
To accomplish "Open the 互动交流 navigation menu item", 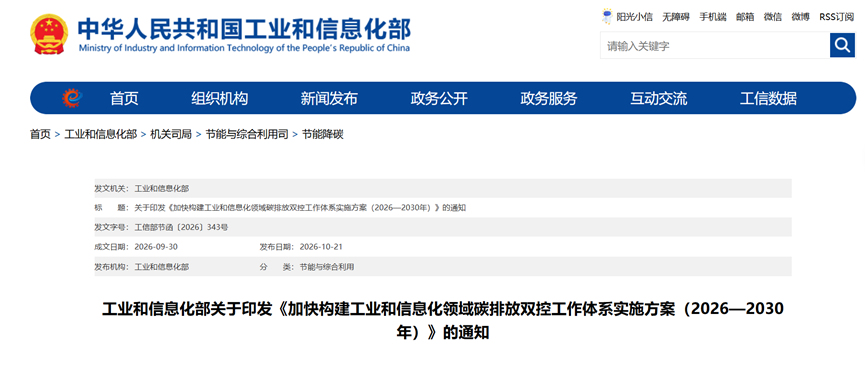I will [659, 99].
